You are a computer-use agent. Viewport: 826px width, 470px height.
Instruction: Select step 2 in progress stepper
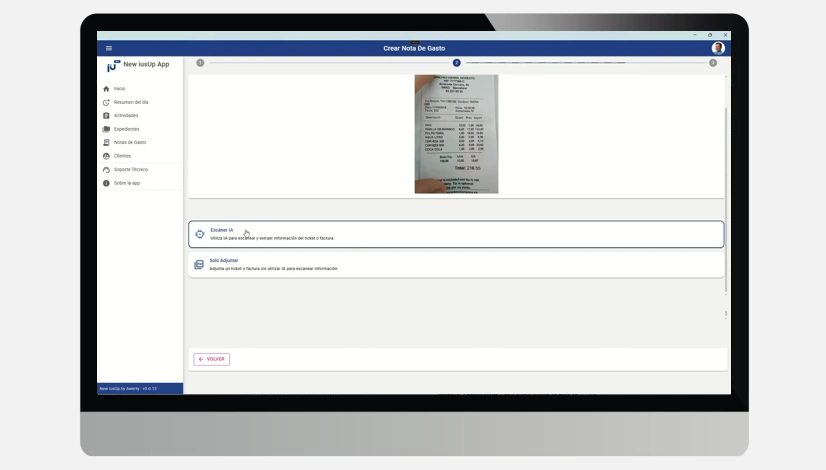click(456, 63)
